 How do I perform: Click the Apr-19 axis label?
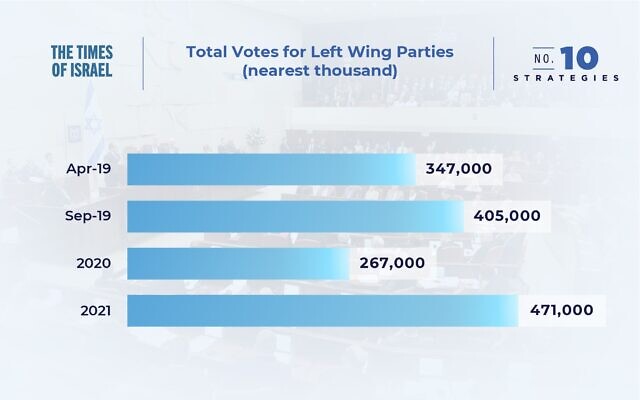pyautogui.click(x=89, y=169)
